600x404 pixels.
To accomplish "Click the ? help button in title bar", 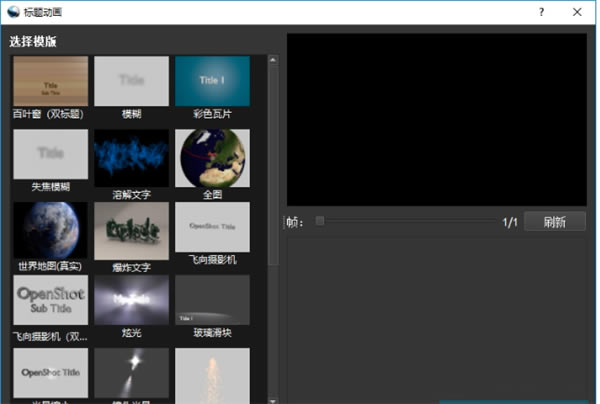I will click(541, 13).
